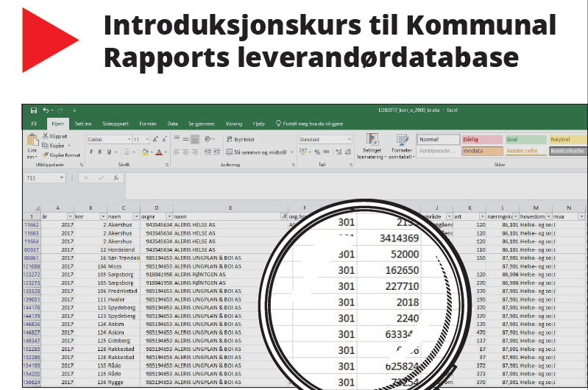This screenshot has width=588, height=390.
Task: Click the yellow fill color bucket
Action: pyautogui.click(x=145, y=152)
